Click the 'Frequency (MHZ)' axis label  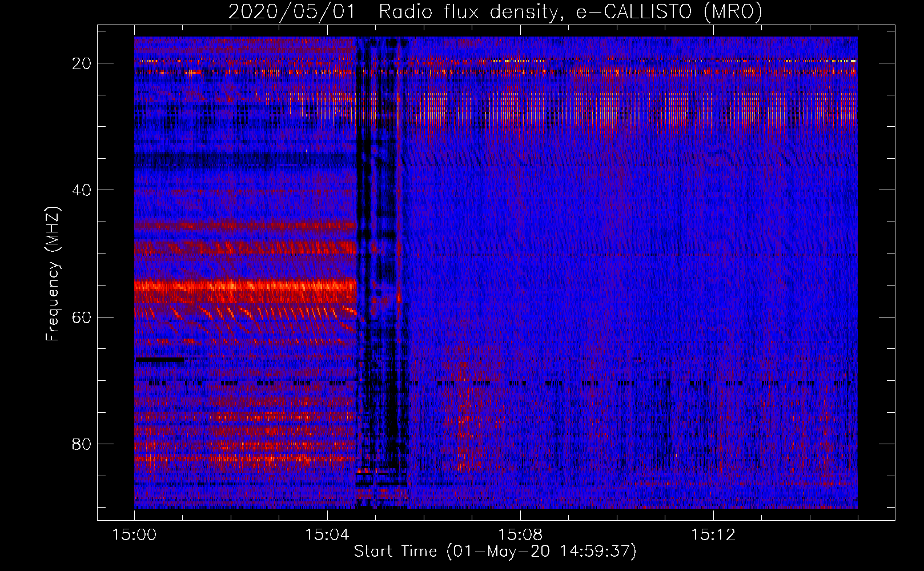pos(53,274)
